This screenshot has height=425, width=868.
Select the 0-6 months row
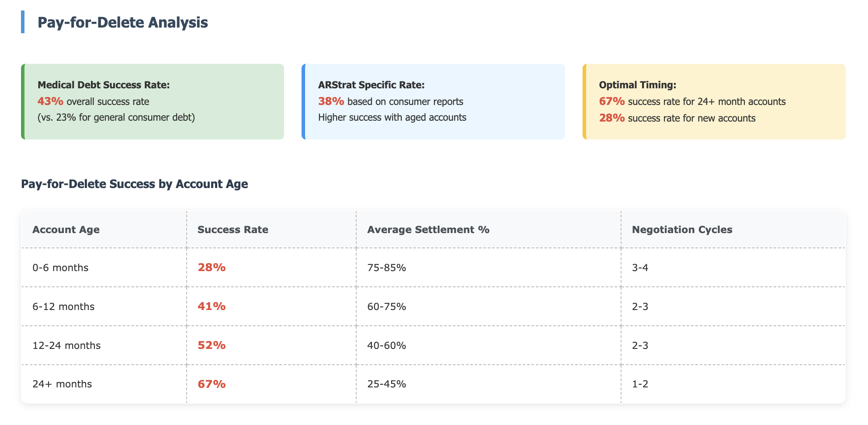[x=433, y=268]
